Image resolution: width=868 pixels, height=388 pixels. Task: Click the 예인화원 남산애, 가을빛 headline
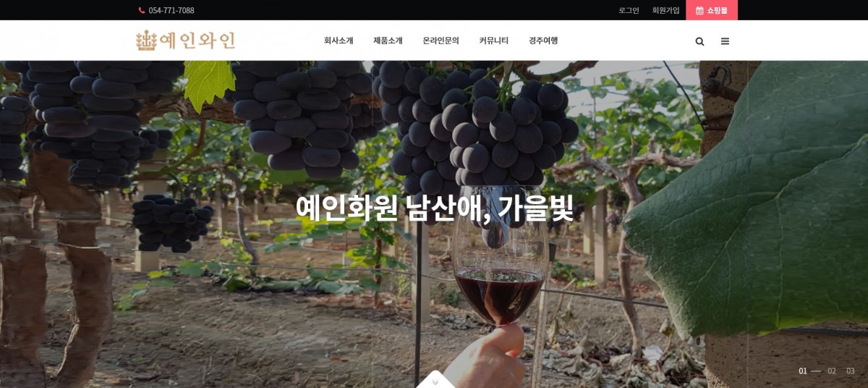pyautogui.click(x=435, y=208)
